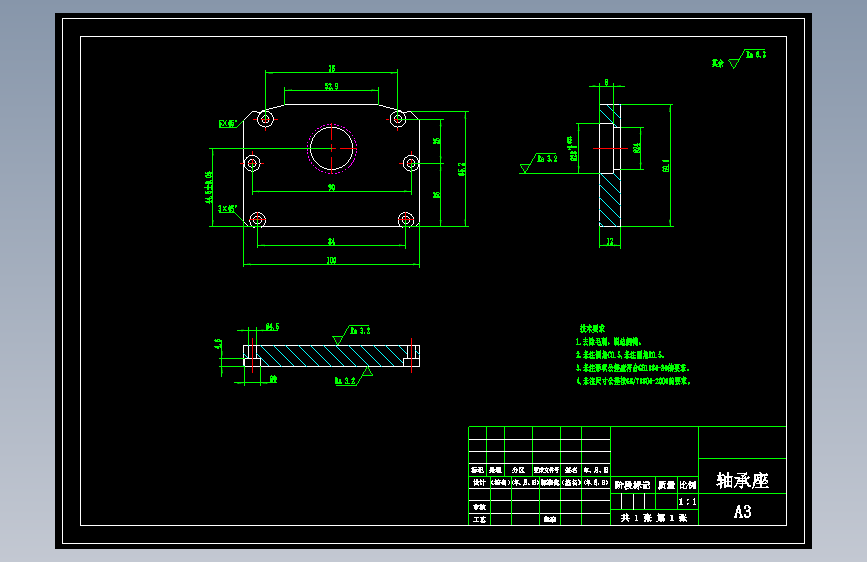This screenshot has height=562, width=867.
Task: Click the 工艺 row label
Action: pyautogui.click(x=479, y=519)
